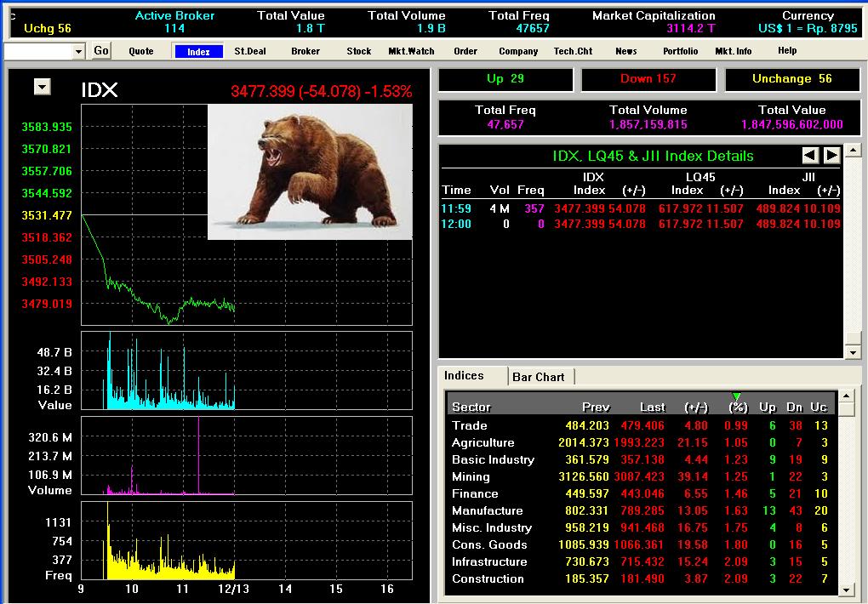Select the Basic Industry sector row
Screen dimensions: 868x604
click(x=639, y=459)
